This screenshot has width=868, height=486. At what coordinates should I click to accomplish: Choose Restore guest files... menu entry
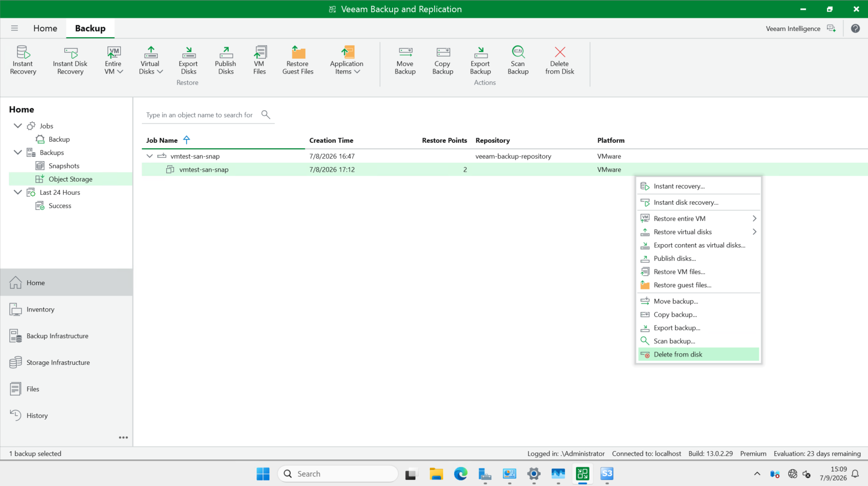point(698,285)
